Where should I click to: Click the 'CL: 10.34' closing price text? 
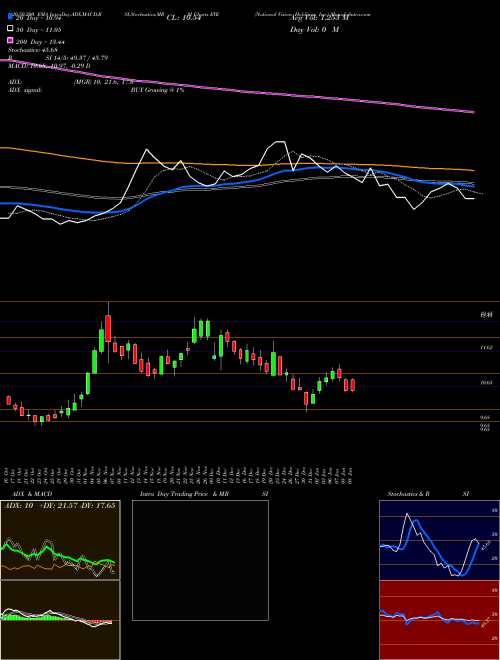184,18
